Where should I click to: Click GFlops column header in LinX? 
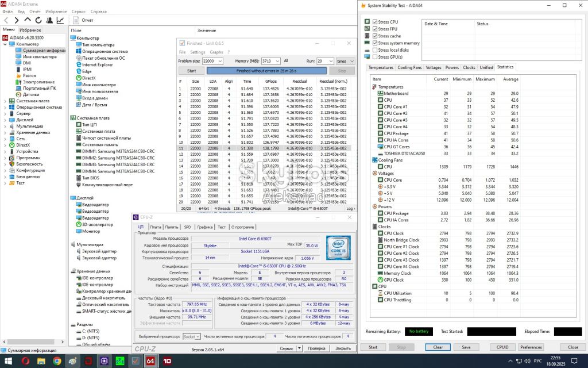click(x=271, y=81)
